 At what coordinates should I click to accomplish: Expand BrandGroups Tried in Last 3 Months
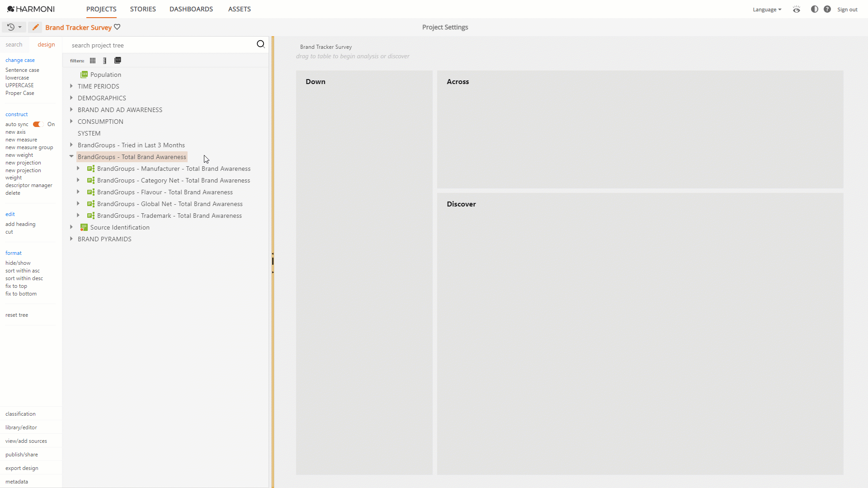(x=71, y=145)
